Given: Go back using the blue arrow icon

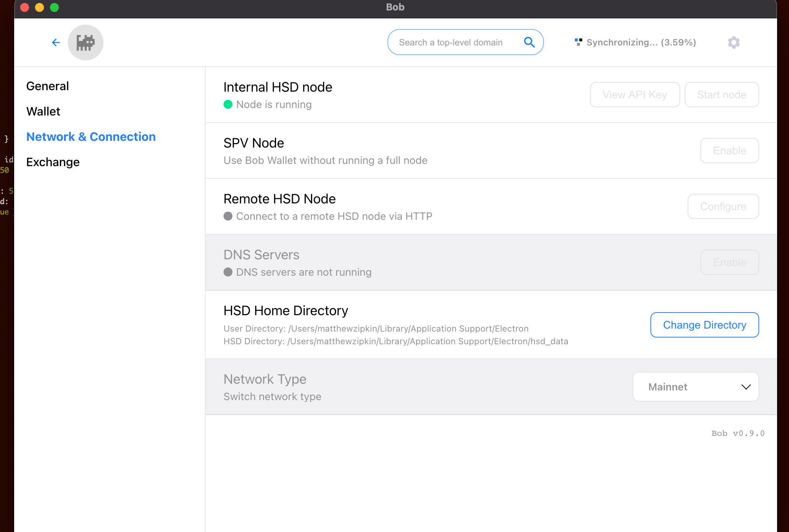Looking at the screenshot, I should point(56,42).
